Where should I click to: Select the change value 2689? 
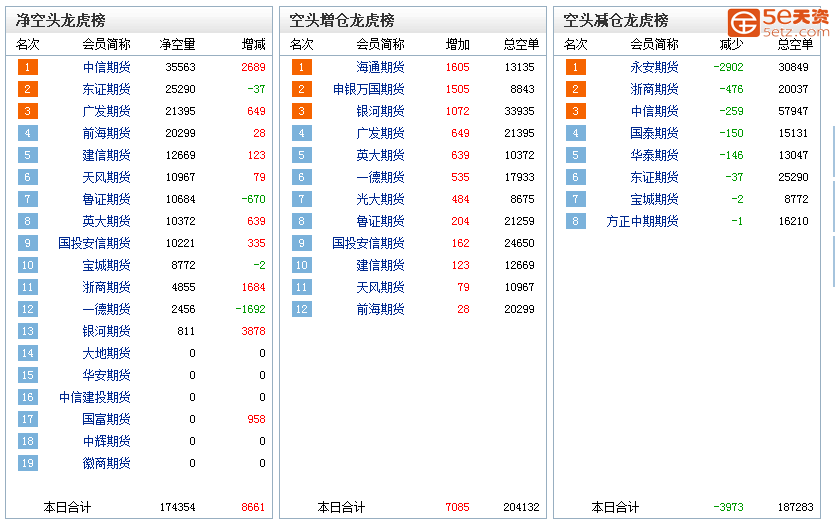point(253,67)
